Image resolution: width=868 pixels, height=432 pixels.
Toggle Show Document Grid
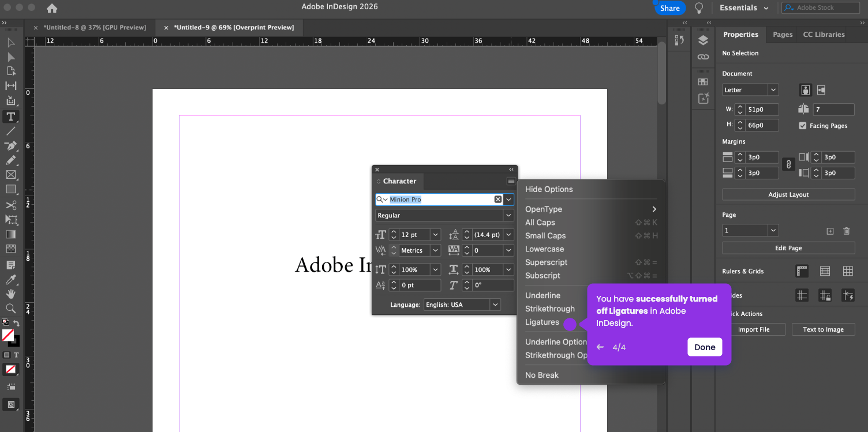pos(848,271)
